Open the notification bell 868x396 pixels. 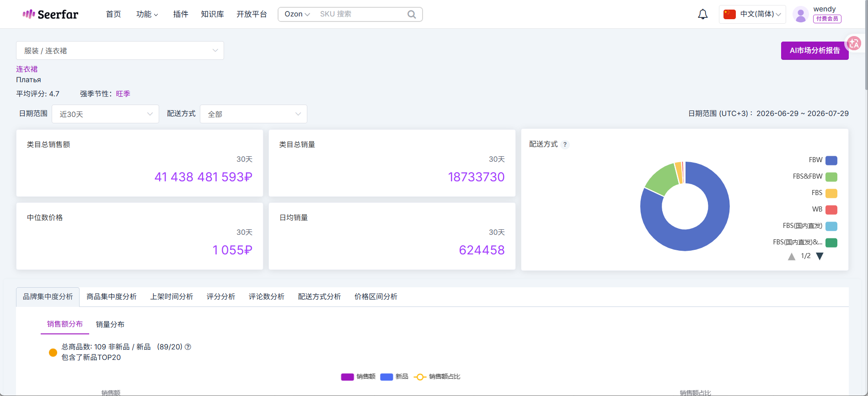pyautogui.click(x=702, y=14)
